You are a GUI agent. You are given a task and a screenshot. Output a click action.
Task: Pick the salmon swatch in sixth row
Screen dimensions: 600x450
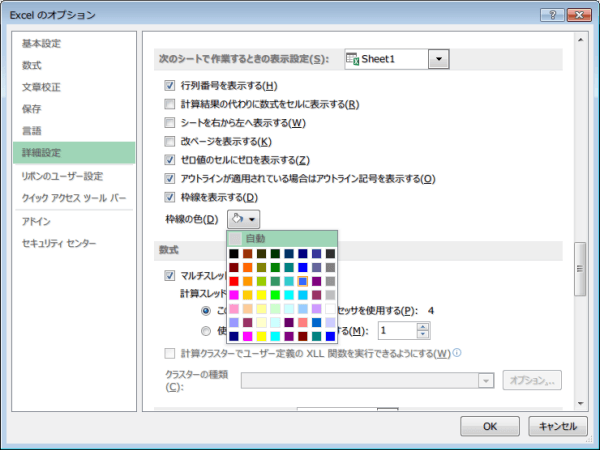point(303,323)
